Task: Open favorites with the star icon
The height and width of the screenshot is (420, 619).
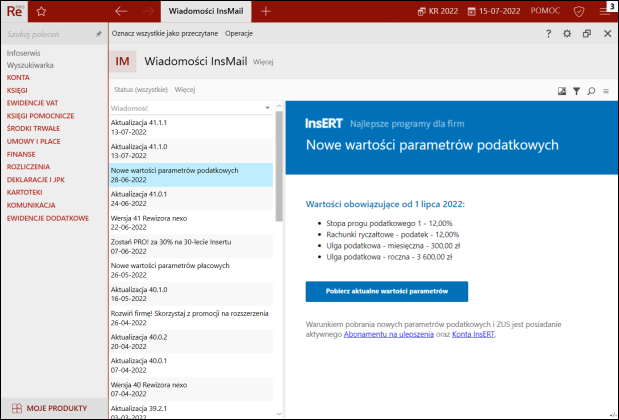Action: click(41, 11)
